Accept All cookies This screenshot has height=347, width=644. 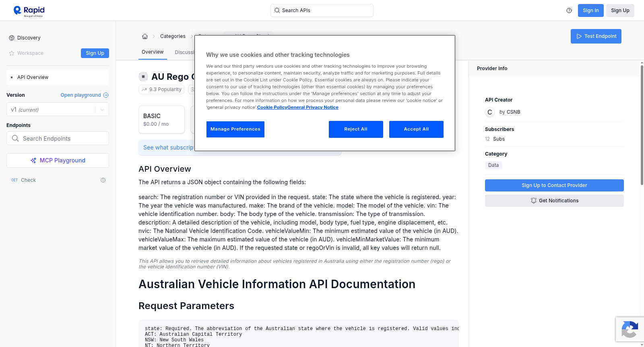[416, 129]
